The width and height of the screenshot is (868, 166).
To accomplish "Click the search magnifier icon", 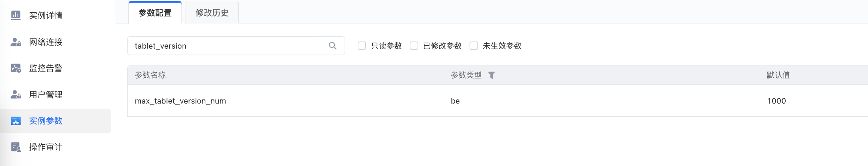I will 333,46.
